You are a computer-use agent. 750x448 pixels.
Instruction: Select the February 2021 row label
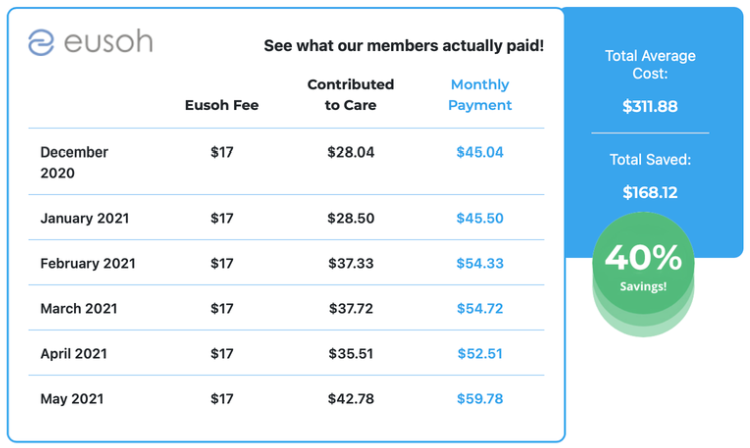coord(88,264)
